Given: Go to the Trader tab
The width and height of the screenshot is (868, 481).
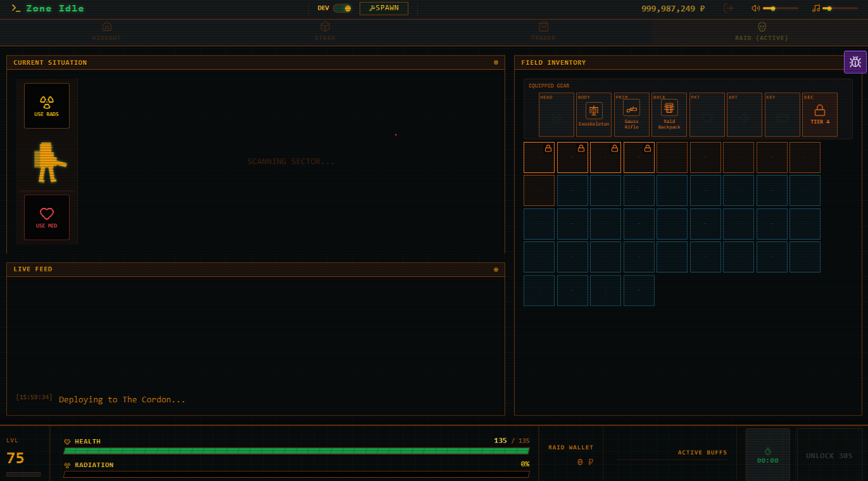Looking at the screenshot, I should click(x=543, y=31).
